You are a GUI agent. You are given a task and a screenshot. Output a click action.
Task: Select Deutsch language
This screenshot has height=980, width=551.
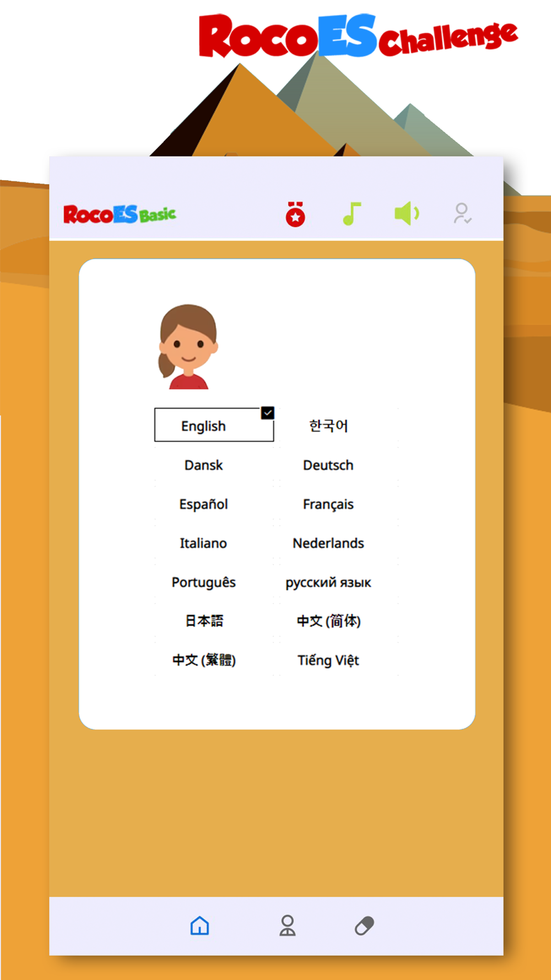(328, 465)
